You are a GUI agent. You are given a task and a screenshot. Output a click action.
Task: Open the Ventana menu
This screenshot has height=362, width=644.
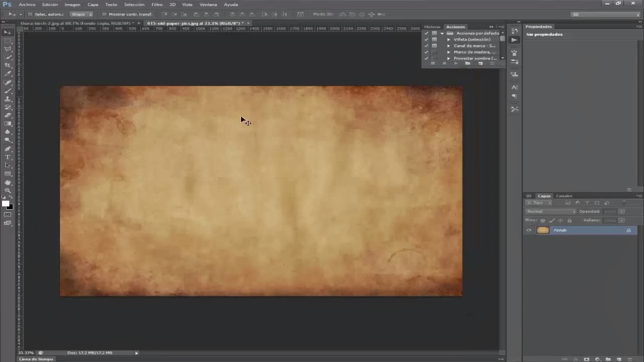point(208,5)
